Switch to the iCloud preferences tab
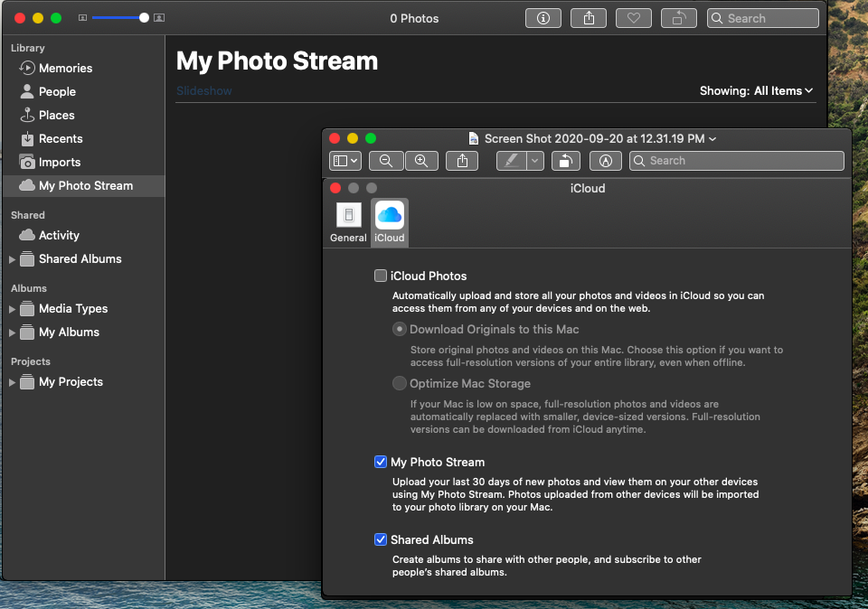 [389, 222]
